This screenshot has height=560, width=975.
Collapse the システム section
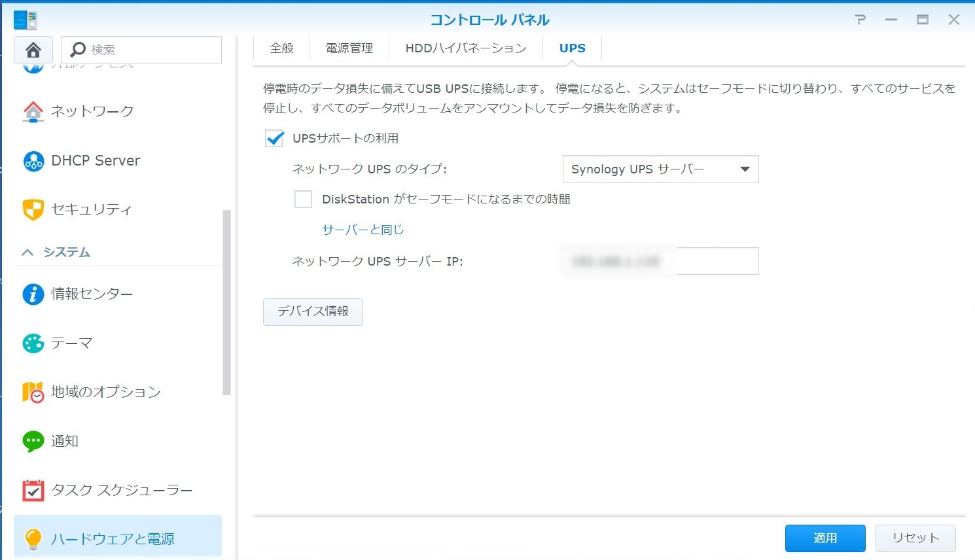pos(27,253)
